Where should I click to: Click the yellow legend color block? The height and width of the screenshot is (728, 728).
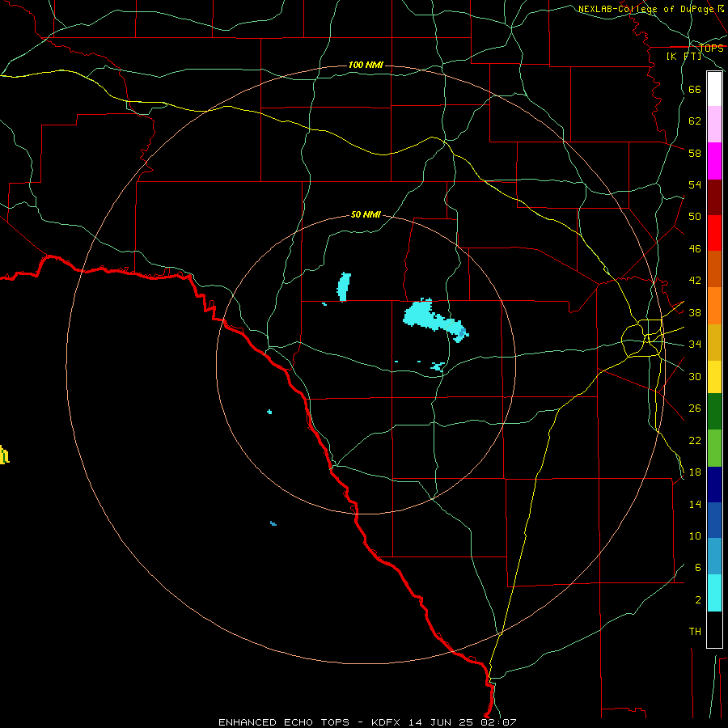click(714, 377)
